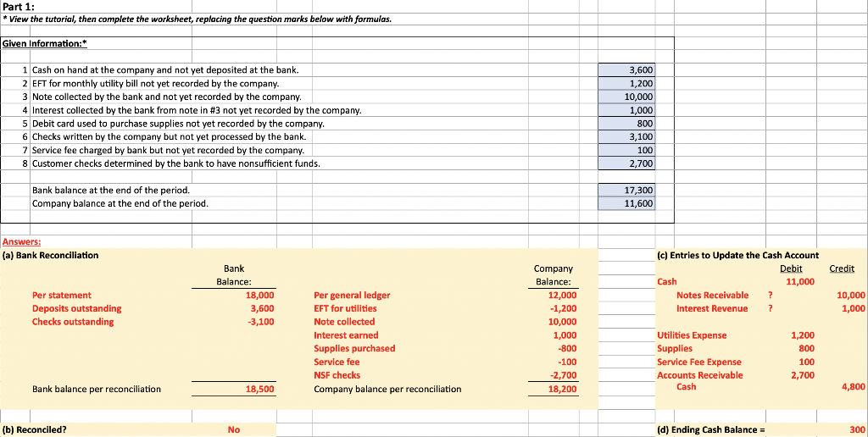868x437 pixels.
Task: Click the 17,300 bank balance cell
Action: pyautogui.click(x=627, y=190)
